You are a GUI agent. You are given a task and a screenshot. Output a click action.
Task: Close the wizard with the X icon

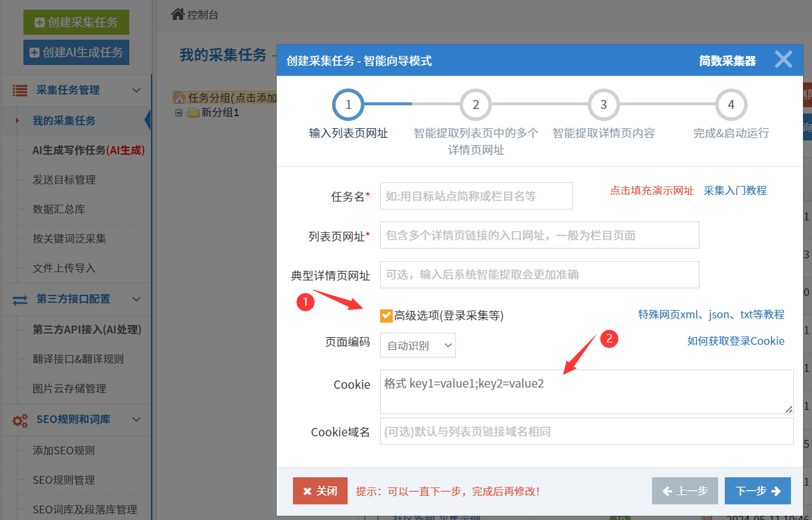pyautogui.click(x=783, y=60)
